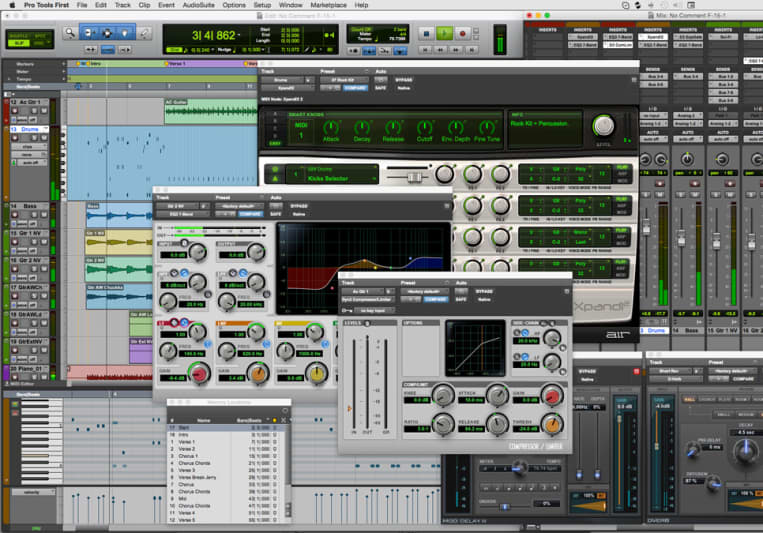Click the RATIO knob in the compressor
This screenshot has height=533, width=763.
(443, 424)
